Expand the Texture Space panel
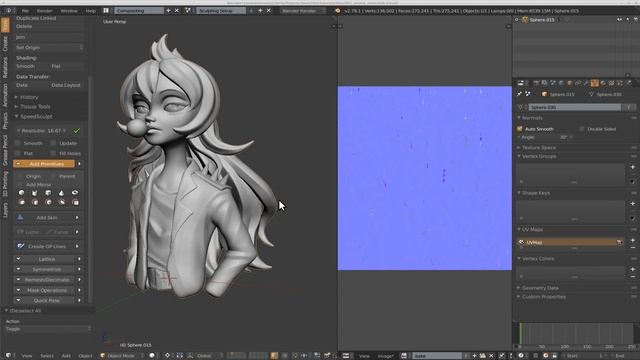The image size is (640, 360). click(538, 148)
